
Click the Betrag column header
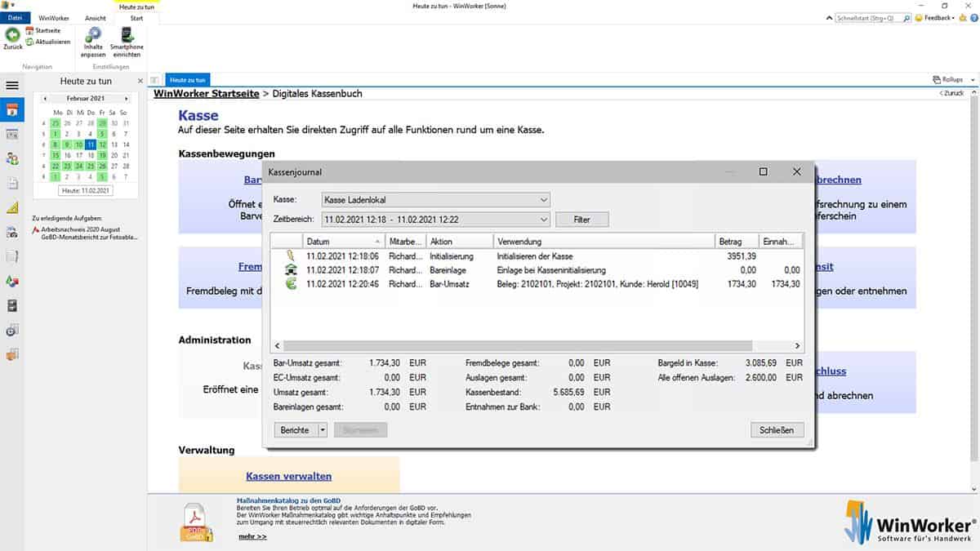click(x=737, y=242)
